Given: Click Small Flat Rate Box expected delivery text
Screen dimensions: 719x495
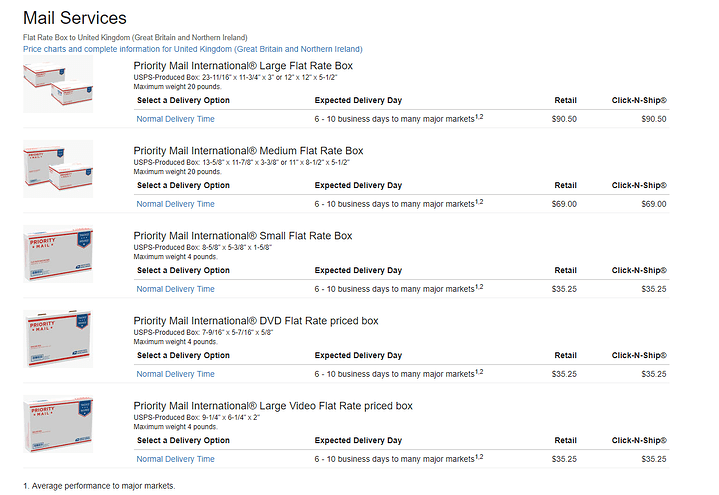Looking at the screenshot, I should pos(398,289).
